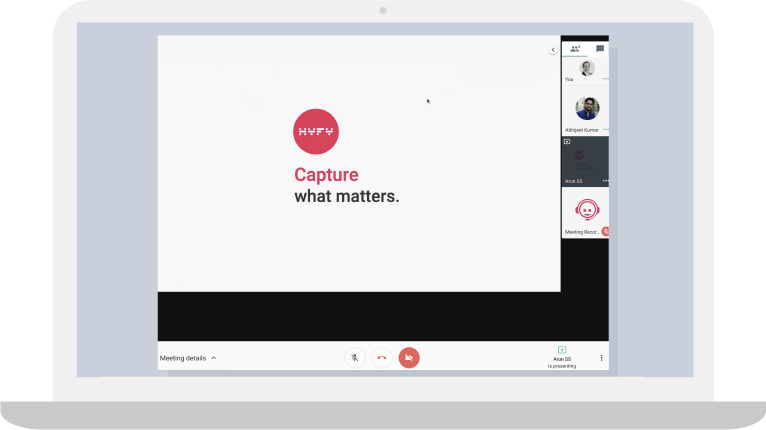Click the Hyfy logo in the presentation

[316, 131]
